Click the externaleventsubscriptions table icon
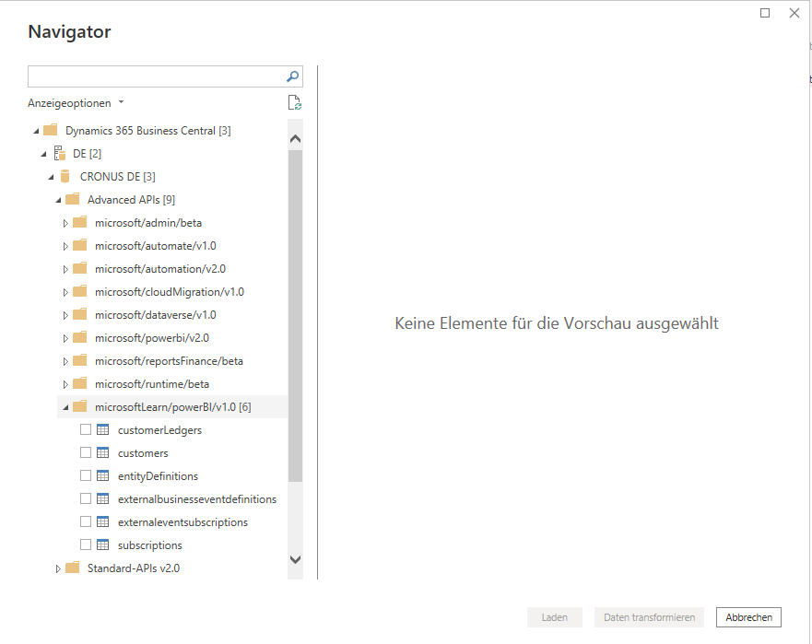Screen dimensions: 812x644 (x=103, y=521)
